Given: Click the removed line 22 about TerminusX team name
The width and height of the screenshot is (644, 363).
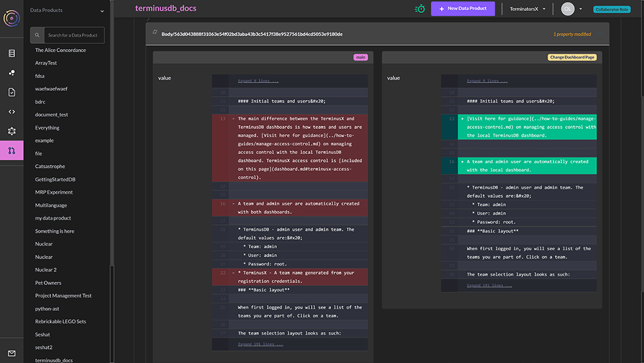Looking at the screenshot, I should (x=290, y=277).
